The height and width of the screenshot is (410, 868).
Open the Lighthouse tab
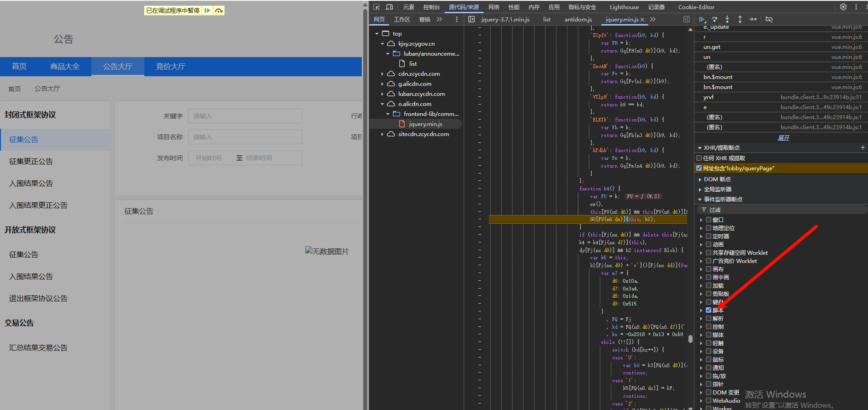coord(624,7)
